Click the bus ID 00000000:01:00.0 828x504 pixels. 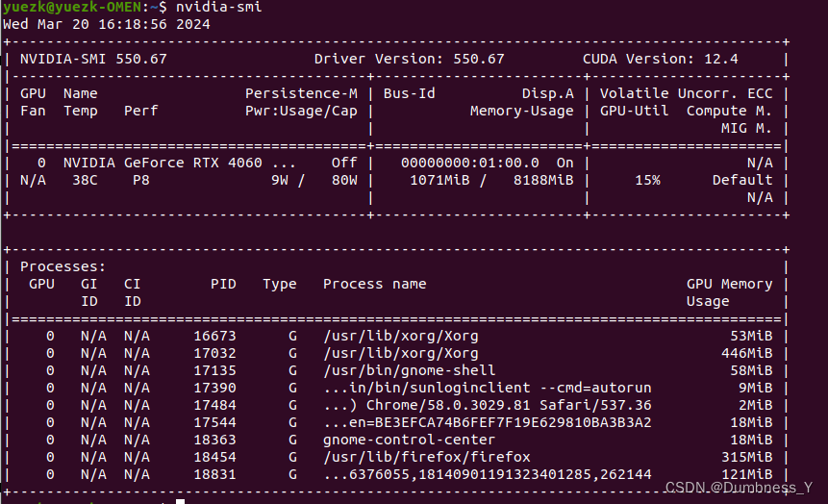pyautogui.click(x=470, y=163)
